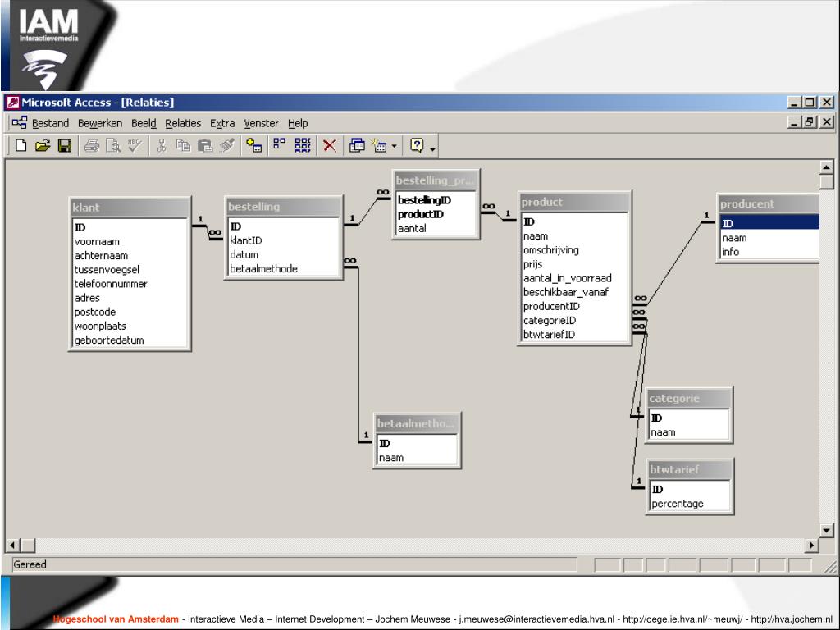Click the New Object icon

[x=379, y=145]
